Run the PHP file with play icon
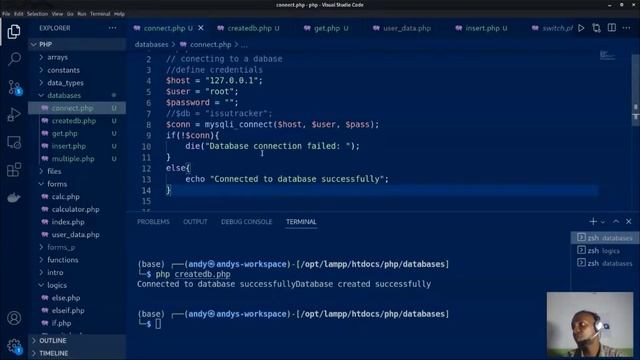This screenshot has height=360, width=640. [x=581, y=28]
